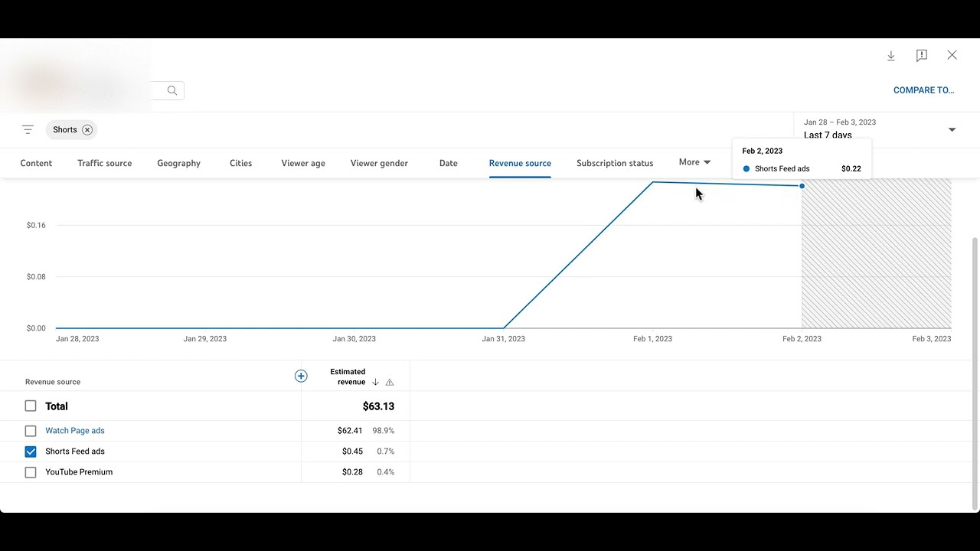Open the date range dropdown
This screenshot has height=551, width=980.
click(x=952, y=130)
